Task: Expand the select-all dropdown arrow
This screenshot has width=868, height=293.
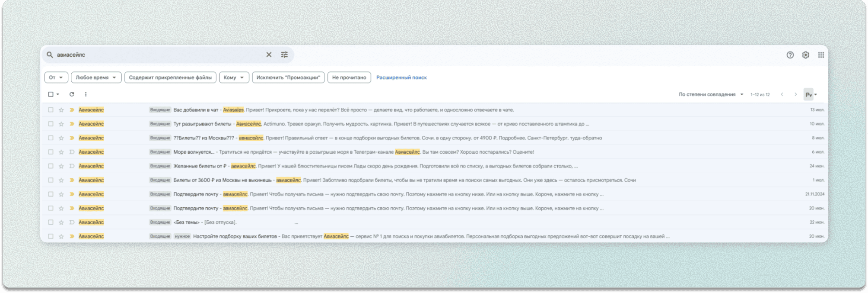Action: click(58, 94)
